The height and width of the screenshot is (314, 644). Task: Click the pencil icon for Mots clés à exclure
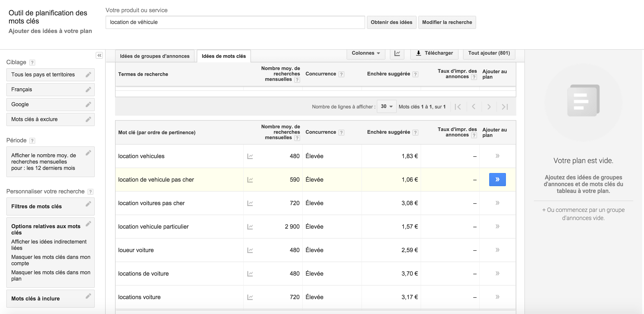coord(88,119)
